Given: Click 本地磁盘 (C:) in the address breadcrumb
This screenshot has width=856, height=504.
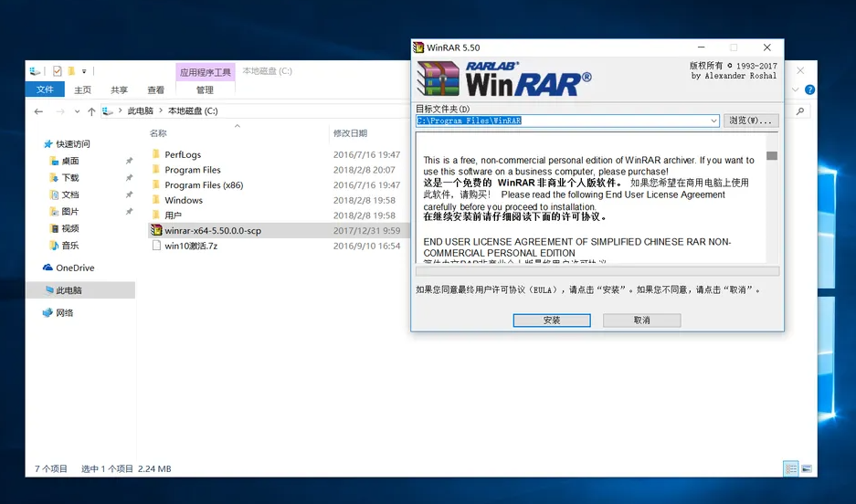Looking at the screenshot, I should click(x=193, y=110).
